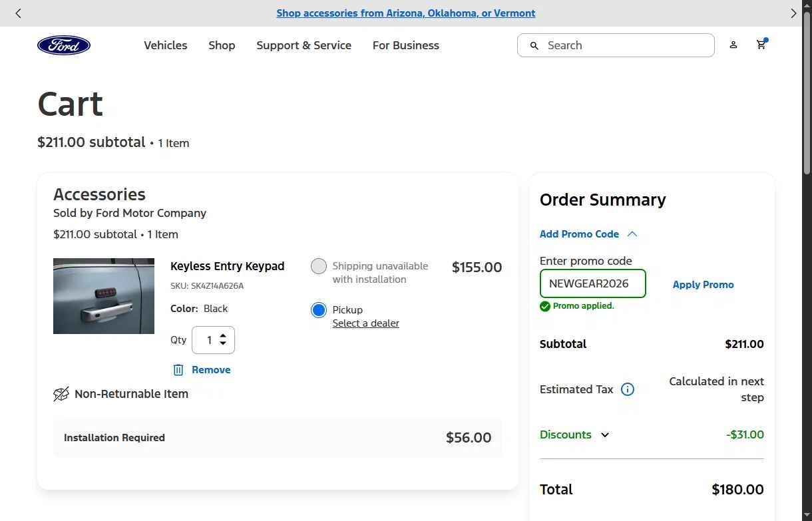Click the SKU: SK4Z14A626A text
The image size is (812, 521).
coord(207,286)
